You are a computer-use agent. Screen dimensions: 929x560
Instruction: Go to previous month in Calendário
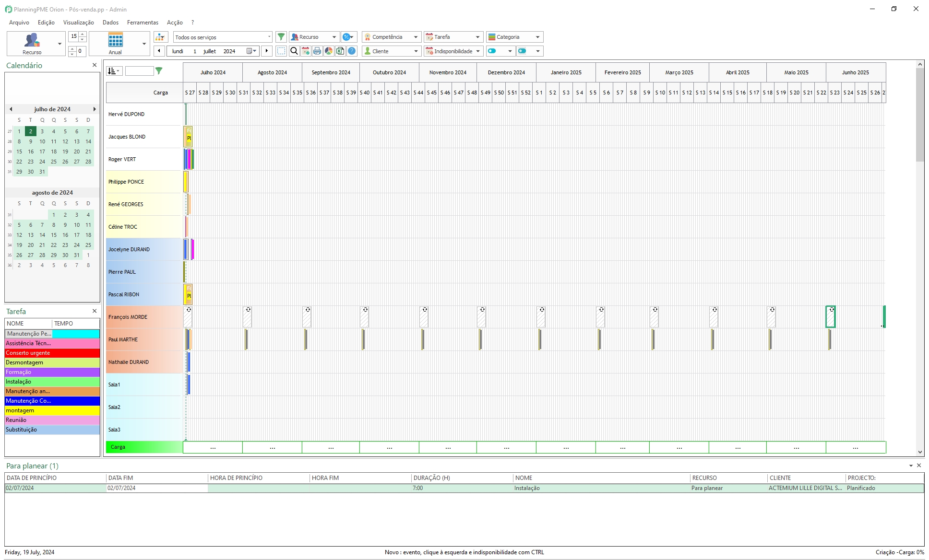11,109
